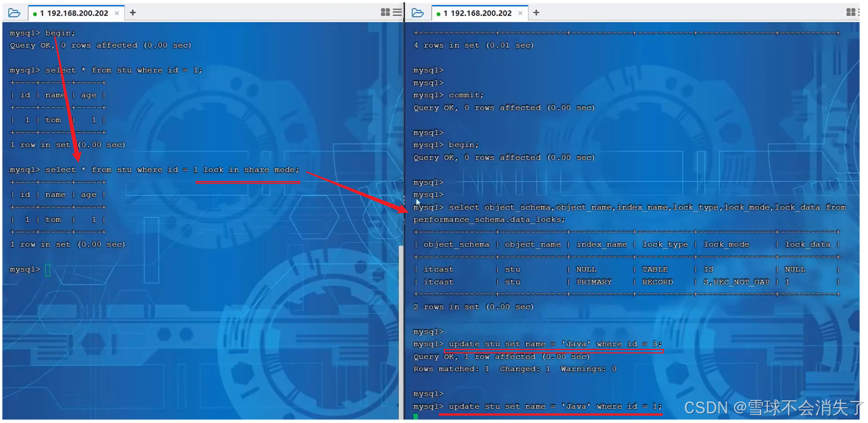Add a new session tab in right pane
The width and height of the screenshot is (868, 423).
536,12
